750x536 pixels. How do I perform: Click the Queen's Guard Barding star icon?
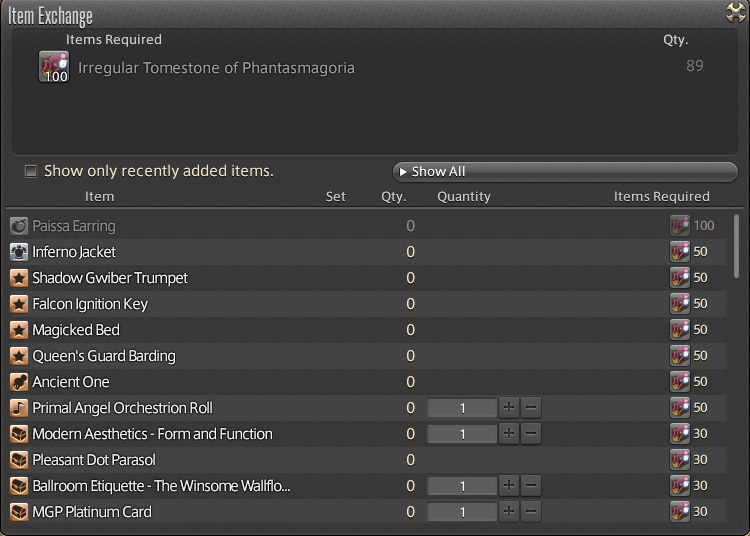(x=19, y=356)
